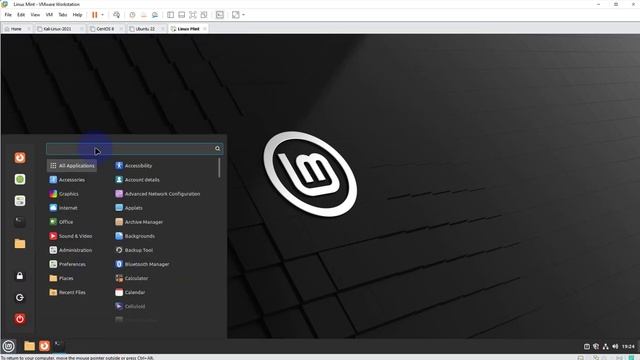Open Terminal from the bottom panel

[58, 345]
